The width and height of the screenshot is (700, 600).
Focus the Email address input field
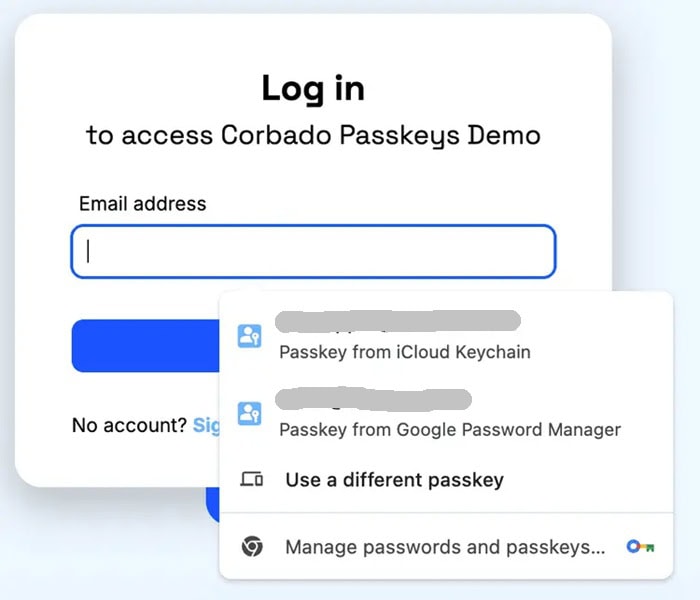point(313,251)
